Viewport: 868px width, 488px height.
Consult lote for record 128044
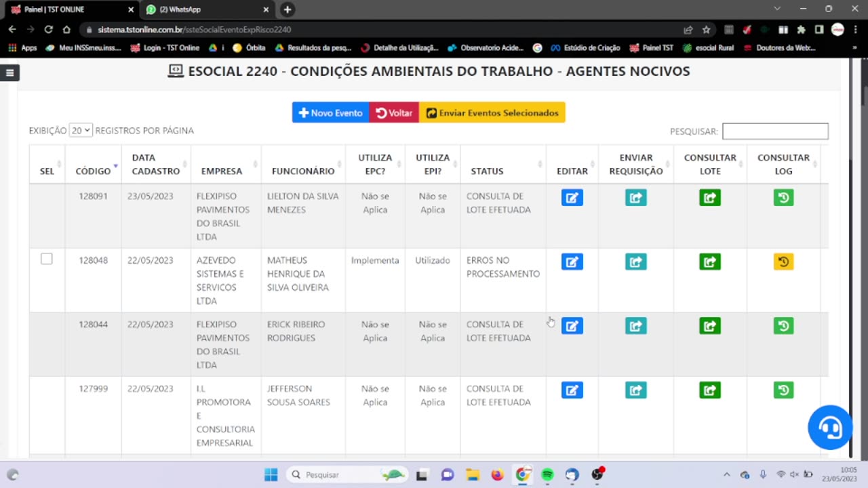710,326
